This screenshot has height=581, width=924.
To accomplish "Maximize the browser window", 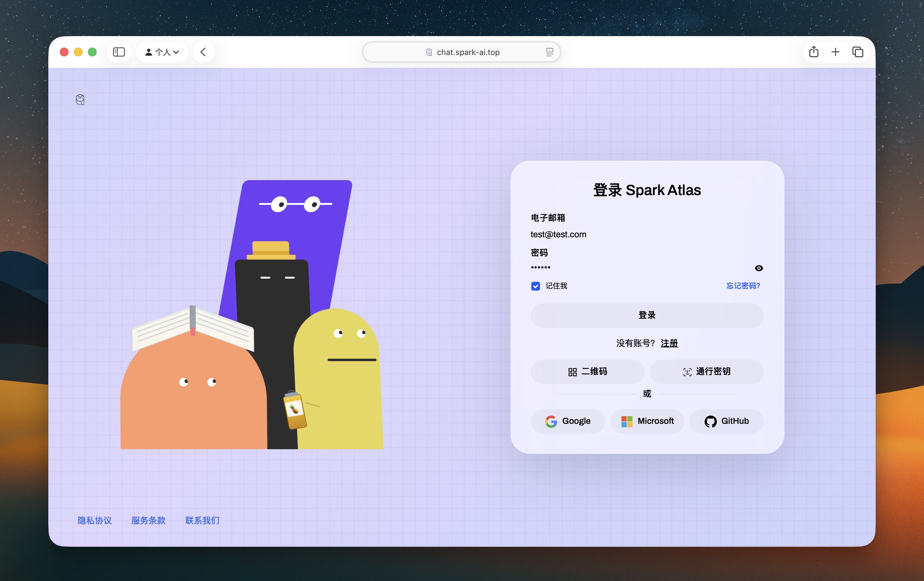I will [93, 52].
